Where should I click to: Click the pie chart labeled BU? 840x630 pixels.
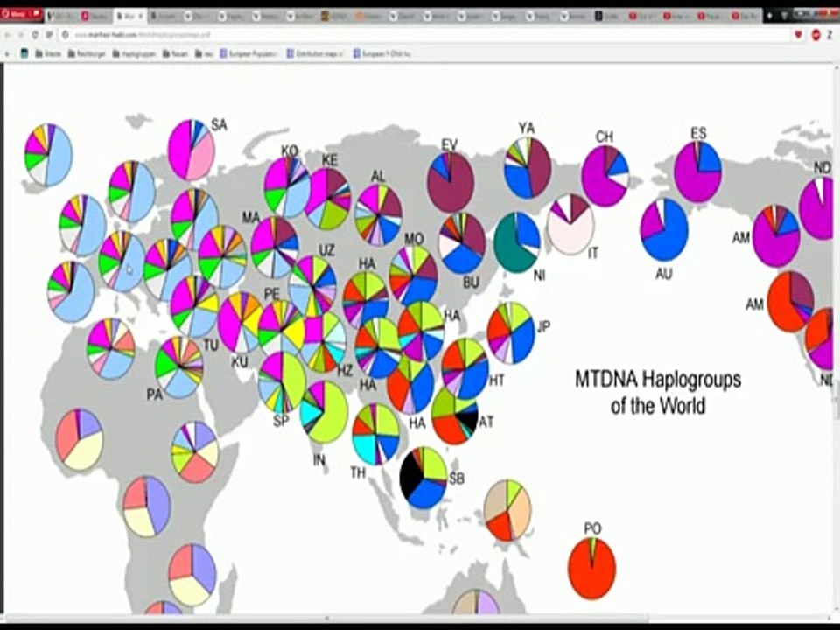click(x=462, y=242)
